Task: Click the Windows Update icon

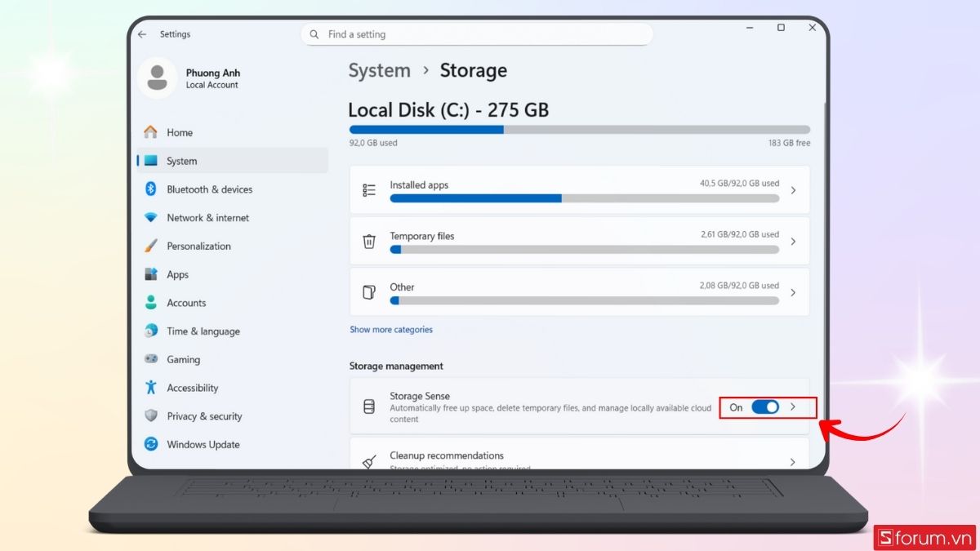Action: tap(150, 444)
